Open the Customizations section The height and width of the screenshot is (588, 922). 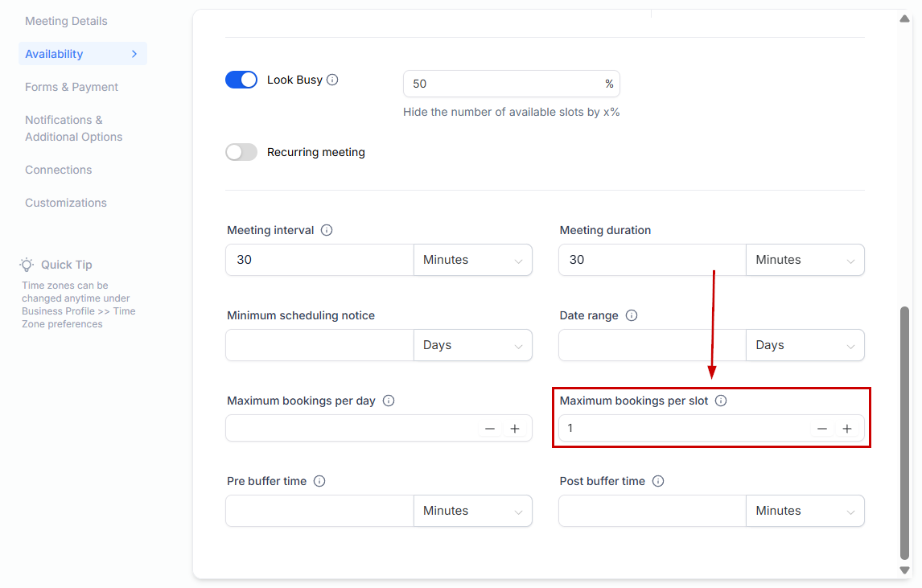pyautogui.click(x=66, y=203)
